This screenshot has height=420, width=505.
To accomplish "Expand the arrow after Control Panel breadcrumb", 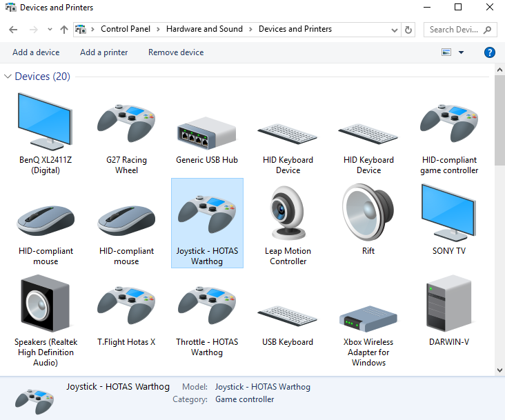I will click(x=158, y=29).
